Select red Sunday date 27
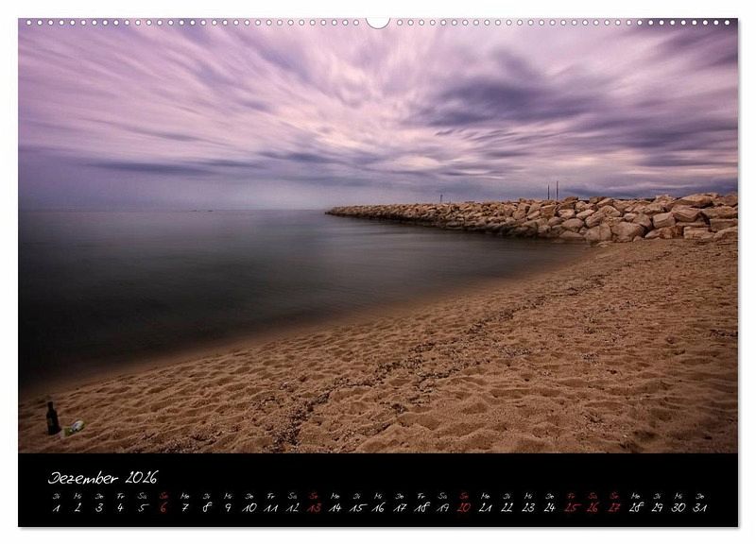 click(x=614, y=507)
